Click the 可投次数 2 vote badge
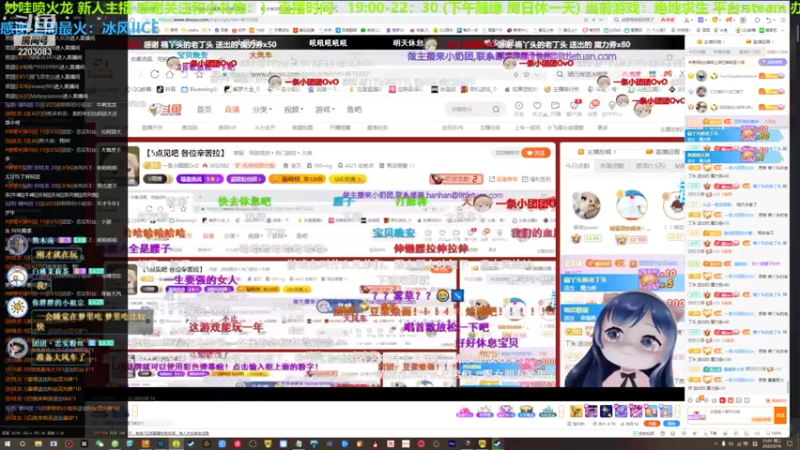This screenshot has height=450, width=800. [457, 179]
